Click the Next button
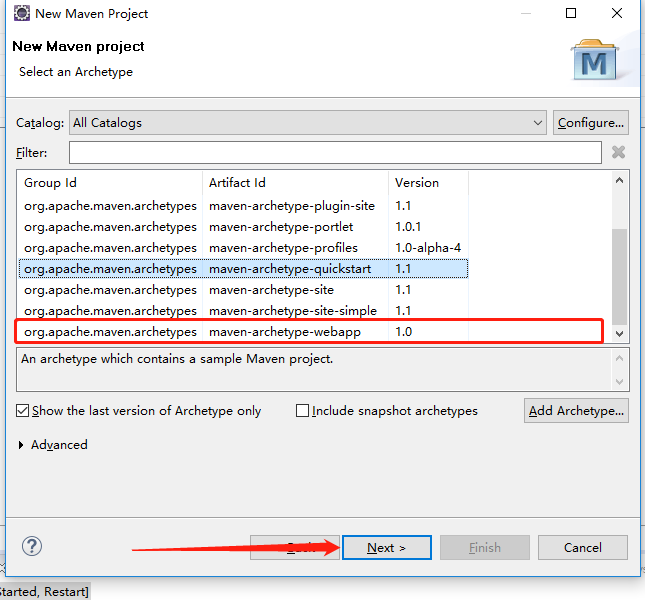645x600 pixels. coord(387,547)
